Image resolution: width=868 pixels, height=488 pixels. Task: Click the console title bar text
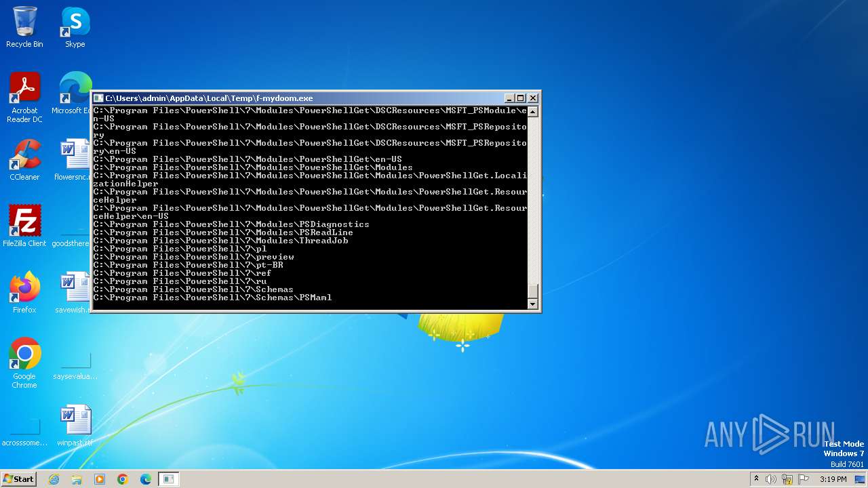coord(209,98)
